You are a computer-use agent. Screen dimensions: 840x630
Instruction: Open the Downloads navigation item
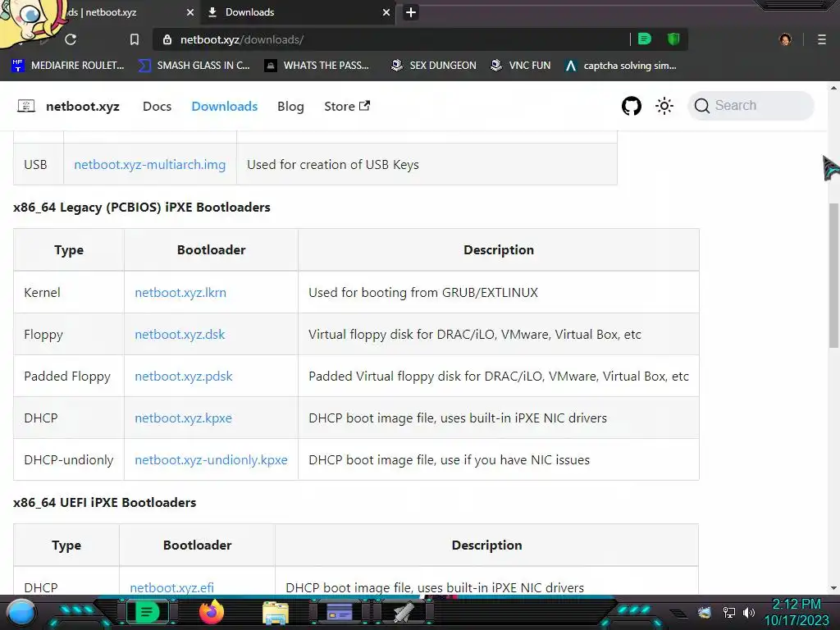pos(225,106)
